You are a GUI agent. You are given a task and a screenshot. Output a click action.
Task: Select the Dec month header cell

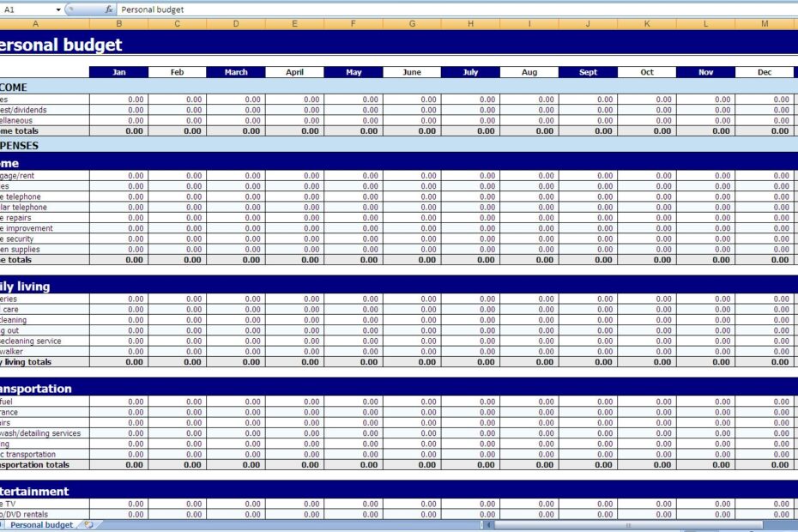(x=764, y=72)
